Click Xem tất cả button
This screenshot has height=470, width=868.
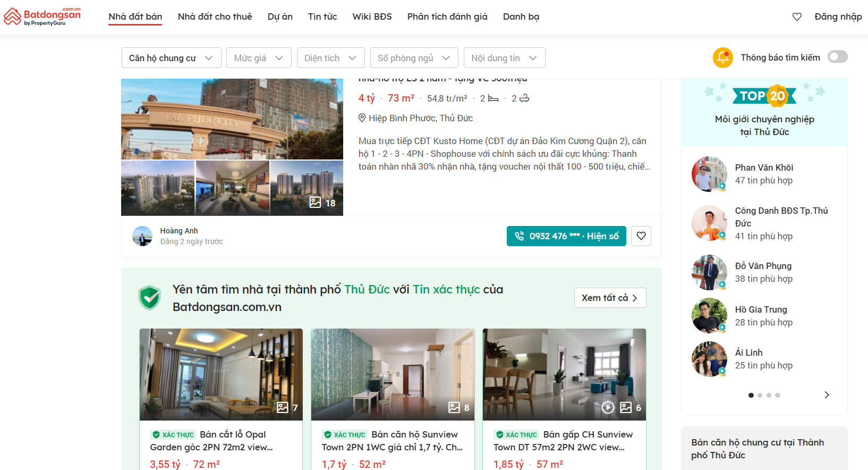coord(610,298)
